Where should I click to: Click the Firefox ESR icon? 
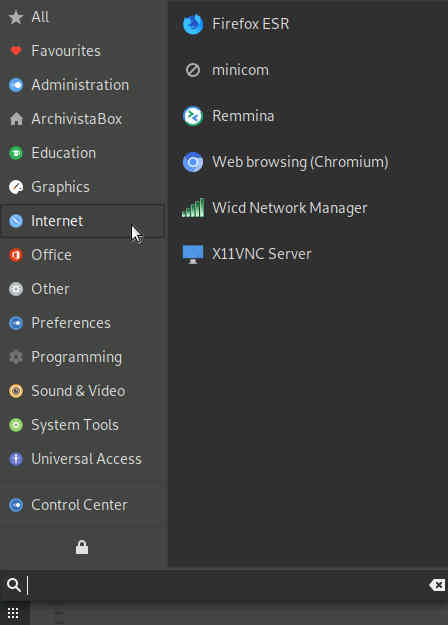coord(193,24)
